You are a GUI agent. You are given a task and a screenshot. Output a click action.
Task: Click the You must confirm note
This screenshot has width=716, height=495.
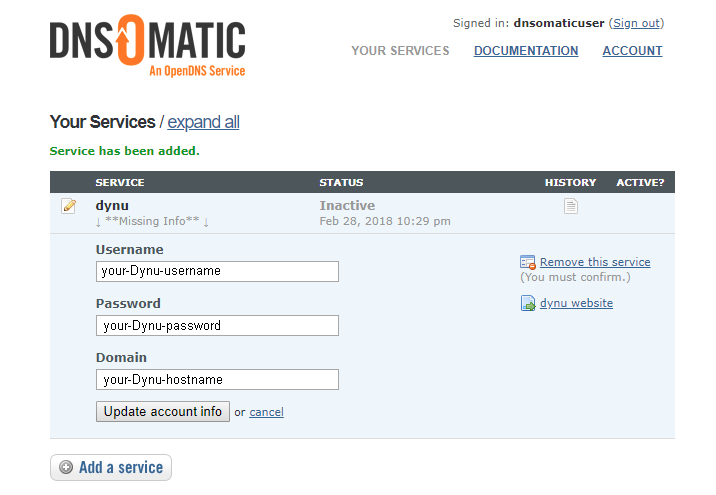pos(575,277)
